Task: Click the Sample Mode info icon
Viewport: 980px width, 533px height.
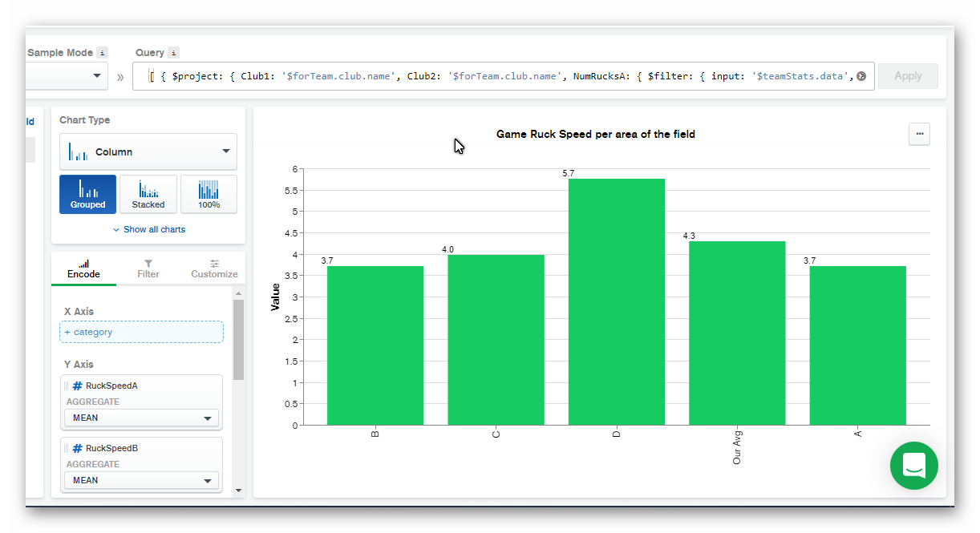Action: coord(102,53)
